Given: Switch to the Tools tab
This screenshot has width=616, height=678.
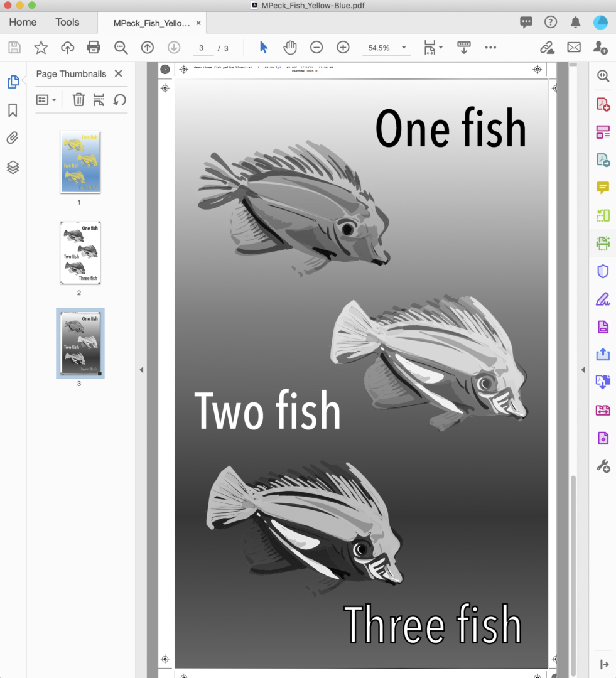Looking at the screenshot, I should (x=67, y=22).
